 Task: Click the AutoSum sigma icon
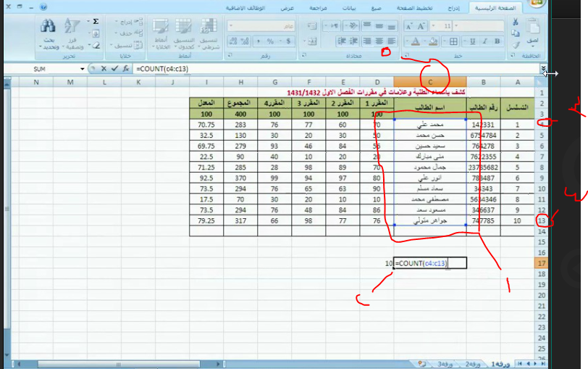(x=96, y=22)
